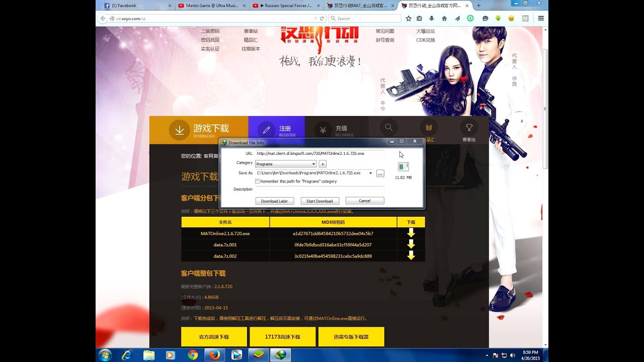The image size is (644, 362).
Task: Click the reload page icon in address bar
Action: pos(321,19)
